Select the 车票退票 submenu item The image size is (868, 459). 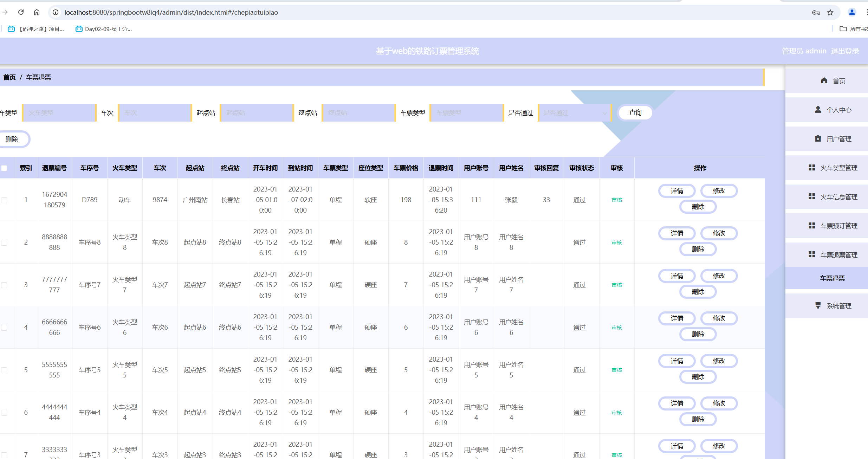pyautogui.click(x=832, y=278)
